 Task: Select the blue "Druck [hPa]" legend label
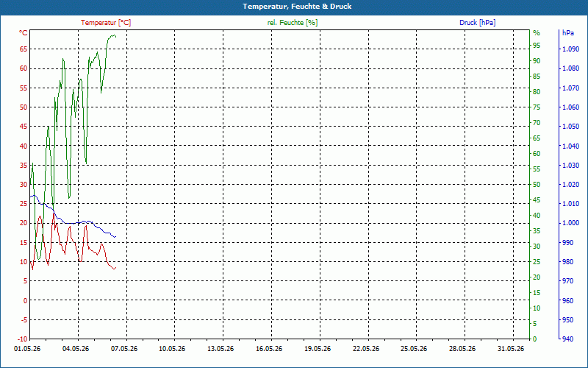[x=477, y=23]
